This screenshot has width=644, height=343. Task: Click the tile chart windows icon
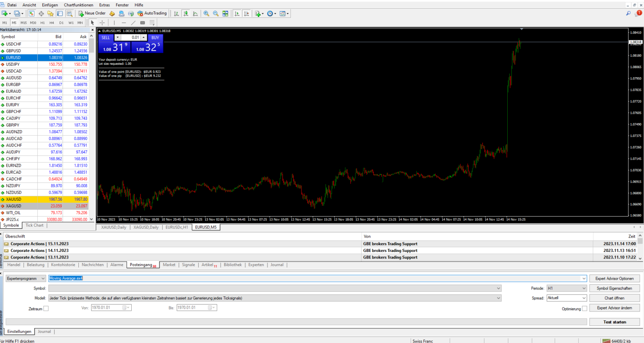226,13
